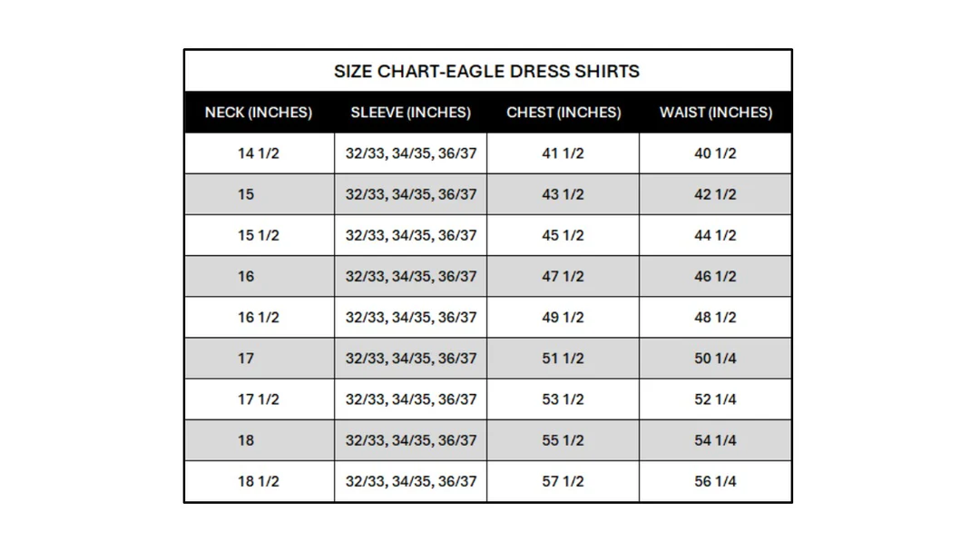Viewport: 980px width, 552px height.
Task: Select the 15 1/2 neck size cell
Action: pos(259,235)
